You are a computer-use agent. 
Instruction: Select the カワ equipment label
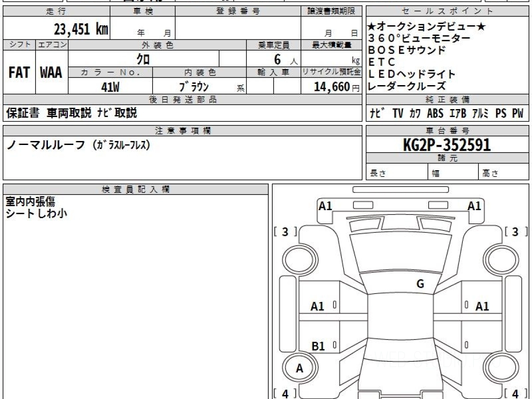[x=415, y=113]
